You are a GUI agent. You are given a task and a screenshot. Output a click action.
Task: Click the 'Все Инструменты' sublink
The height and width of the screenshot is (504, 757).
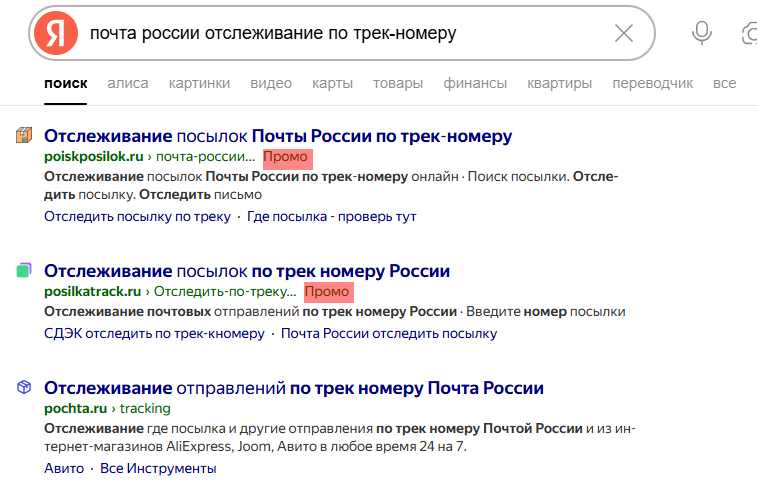(x=158, y=468)
